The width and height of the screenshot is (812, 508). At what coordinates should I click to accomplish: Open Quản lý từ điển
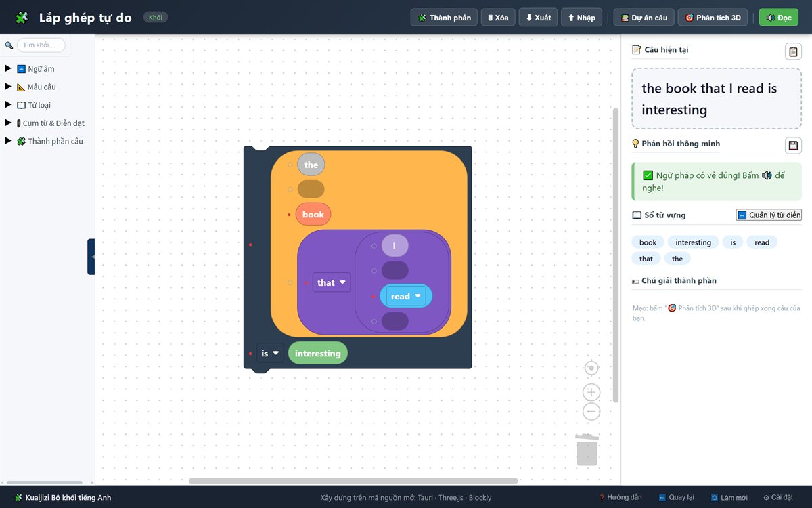point(769,215)
